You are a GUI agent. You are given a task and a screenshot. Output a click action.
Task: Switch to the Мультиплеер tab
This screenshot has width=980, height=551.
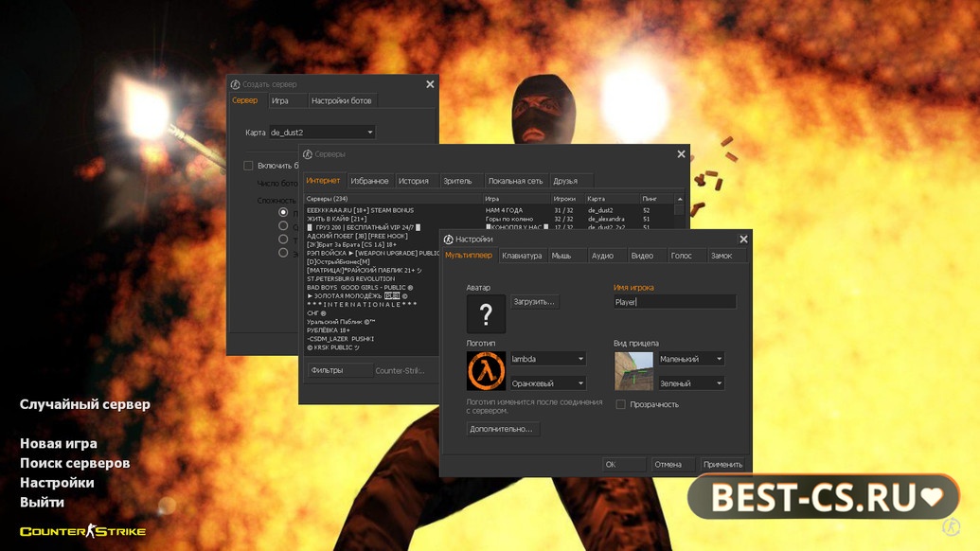[468, 256]
